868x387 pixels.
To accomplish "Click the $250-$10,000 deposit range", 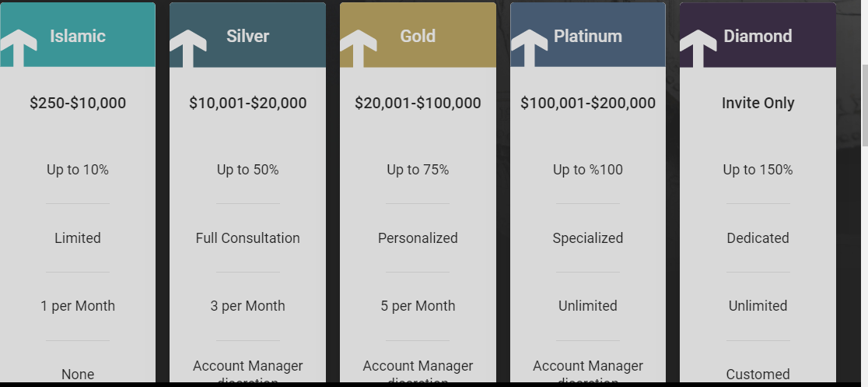I will tap(78, 103).
